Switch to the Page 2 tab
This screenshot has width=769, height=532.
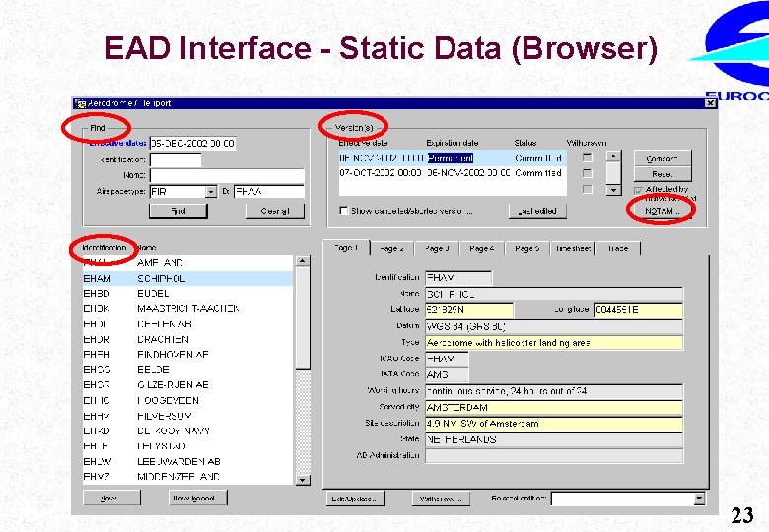pyautogui.click(x=391, y=249)
